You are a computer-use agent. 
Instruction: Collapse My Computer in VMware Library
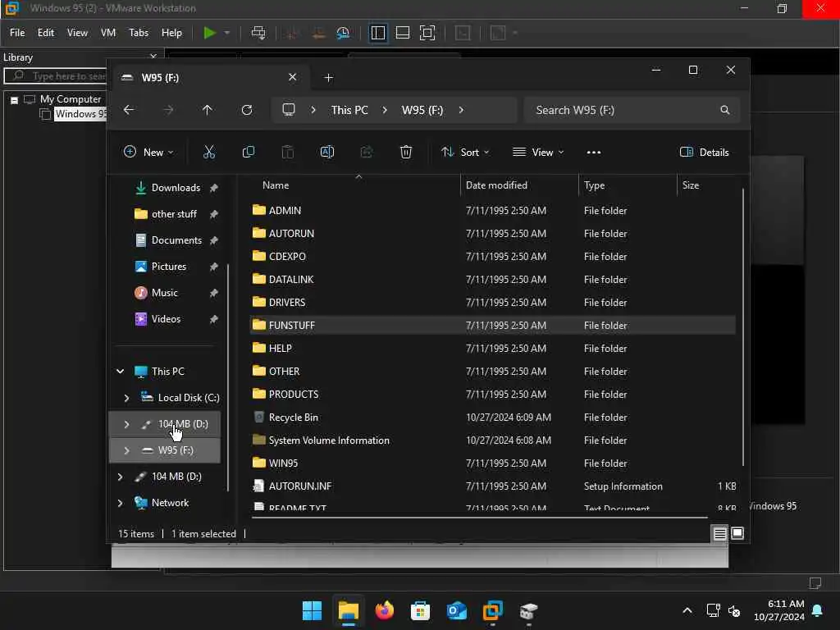coord(15,99)
